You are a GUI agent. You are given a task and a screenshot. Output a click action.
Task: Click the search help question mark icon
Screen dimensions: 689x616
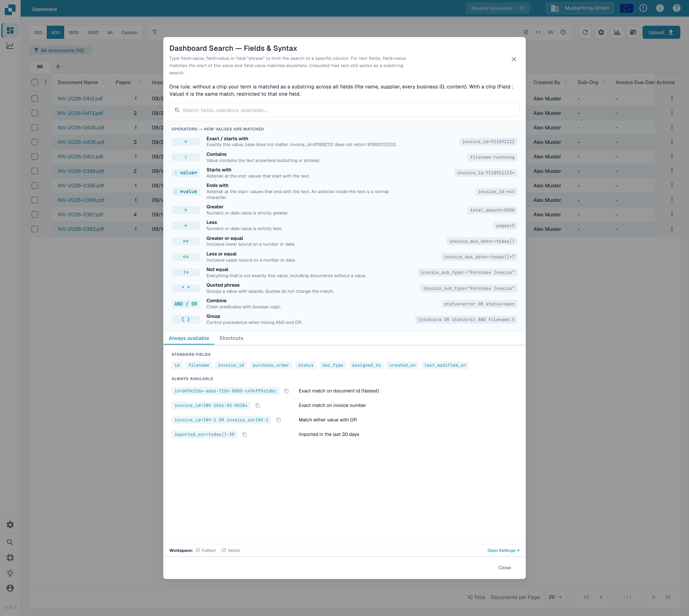pyautogui.click(x=563, y=32)
